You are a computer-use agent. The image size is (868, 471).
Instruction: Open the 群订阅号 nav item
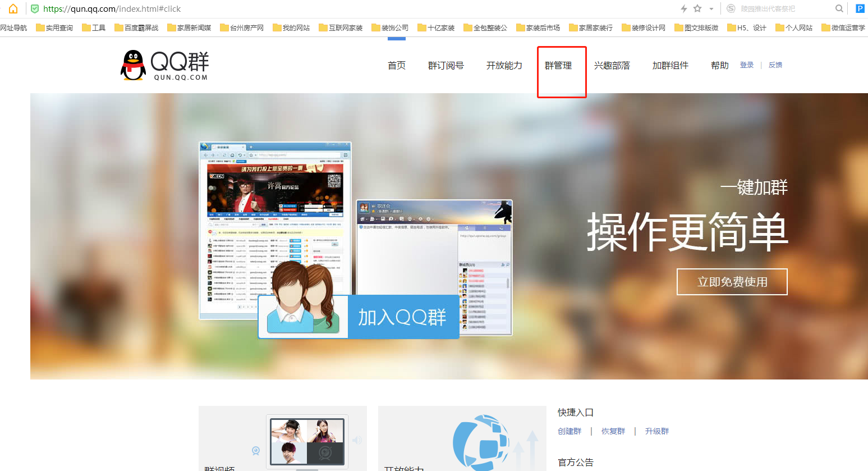446,66
